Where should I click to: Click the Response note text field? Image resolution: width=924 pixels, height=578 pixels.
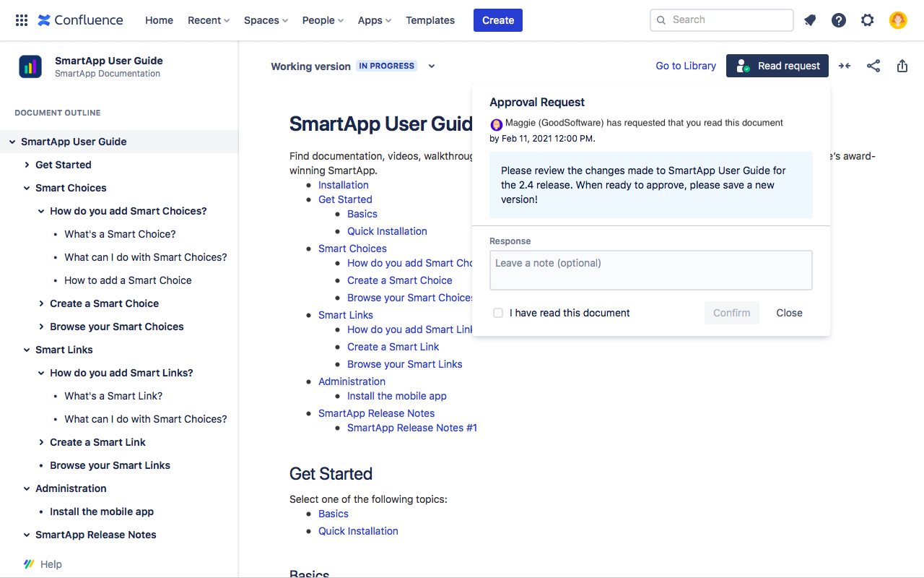pyautogui.click(x=650, y=269)
